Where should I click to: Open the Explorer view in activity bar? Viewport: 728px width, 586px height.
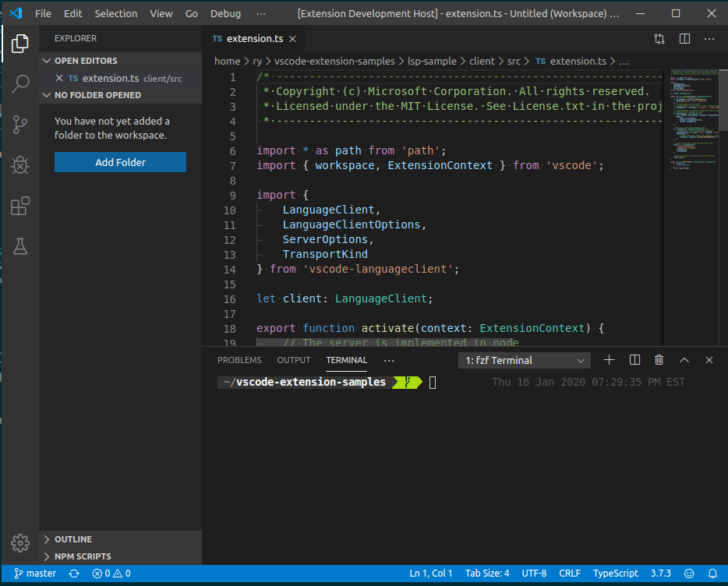(20, 44)
